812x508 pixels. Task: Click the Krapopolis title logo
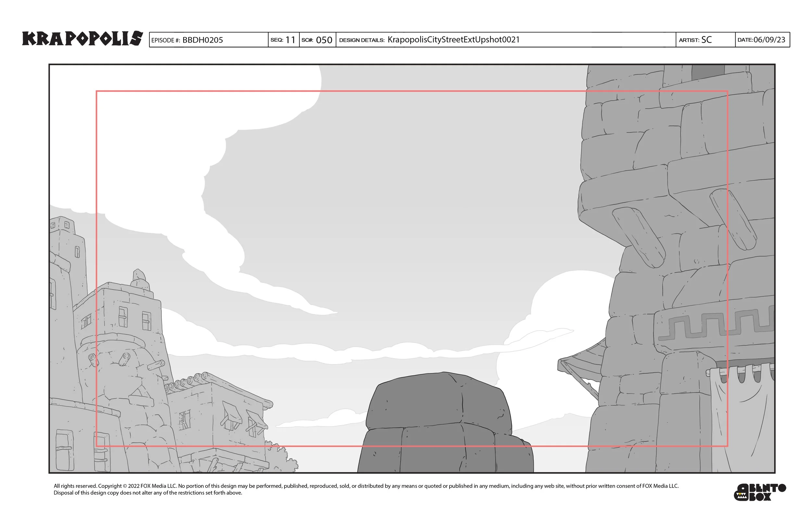[82, 38]
